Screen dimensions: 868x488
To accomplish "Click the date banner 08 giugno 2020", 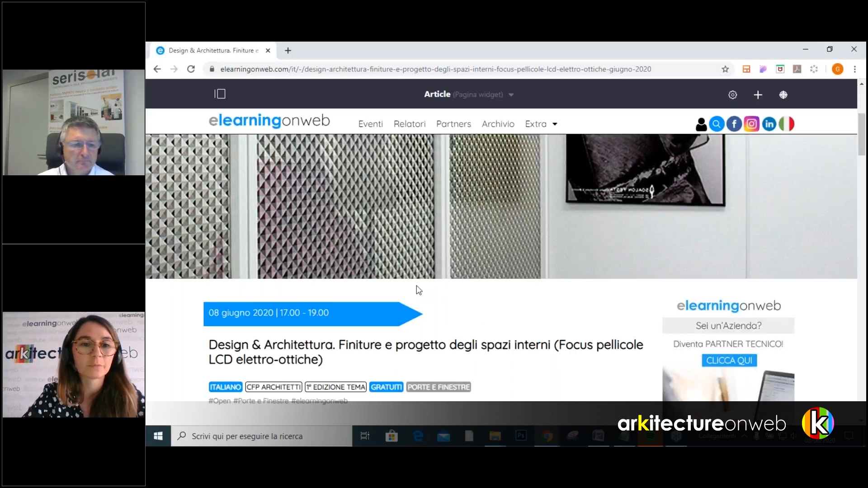I will (313, 314).
